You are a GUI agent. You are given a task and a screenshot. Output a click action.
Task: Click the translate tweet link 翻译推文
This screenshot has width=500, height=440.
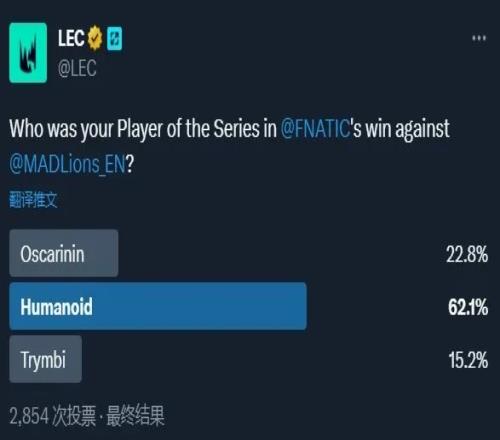tap(33, 200)
